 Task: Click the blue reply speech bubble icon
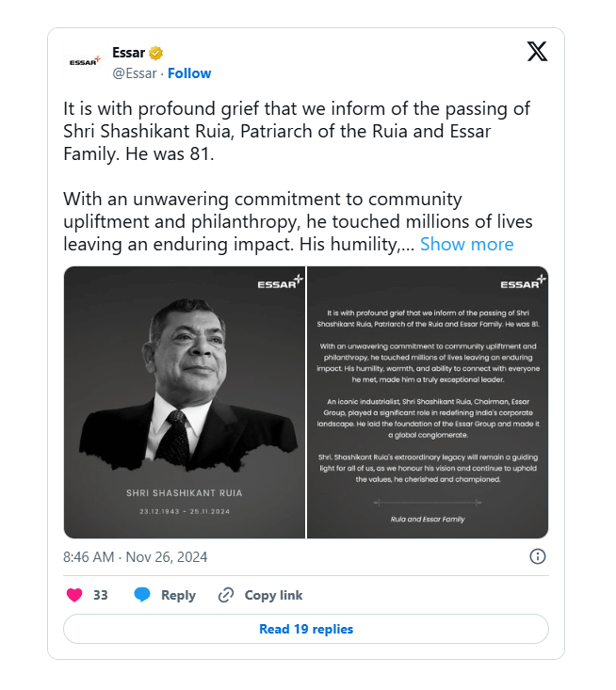pos(142,595)
